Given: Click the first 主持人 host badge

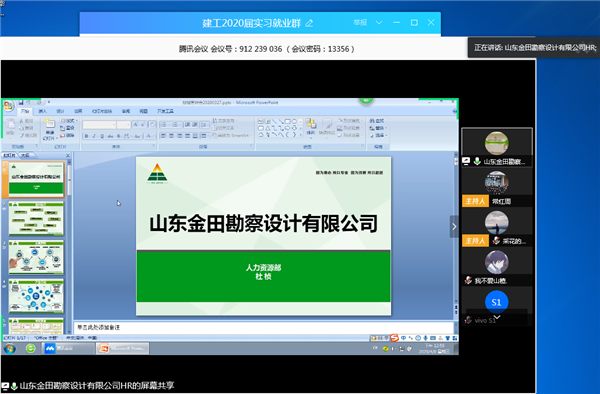Looking at the screenshot, I should point(475,201).
